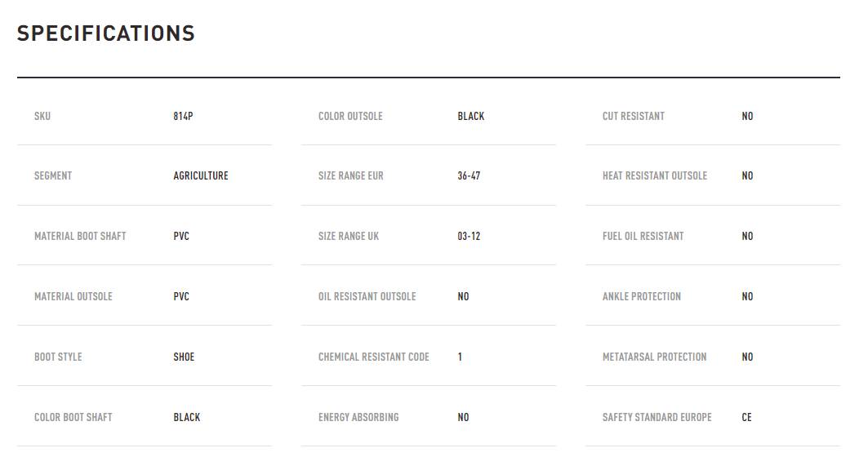Click the MATERIAL BOOT SHAFT label
Viewport: 868px width, 457px height.
(x=80, y=236)
